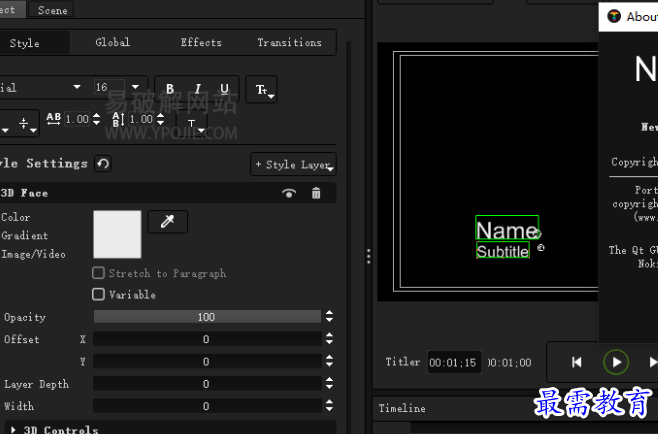Open the Global tab
This screenshot has height=434, width=658.
pos(113,43)
